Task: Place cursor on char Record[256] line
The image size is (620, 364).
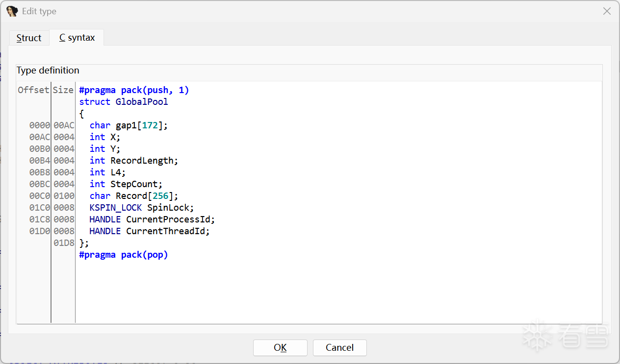Action: pyautogui.click(x=134, y=196)
